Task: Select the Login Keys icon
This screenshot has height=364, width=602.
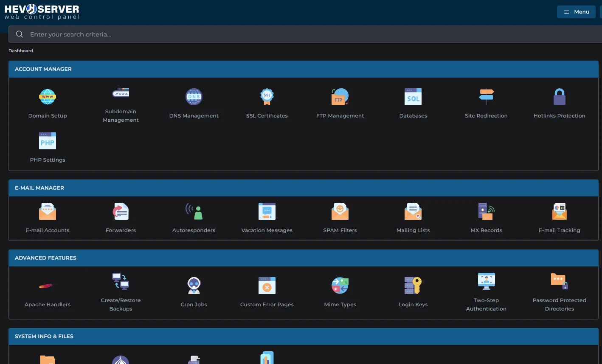Action: (x=413, y=286)
